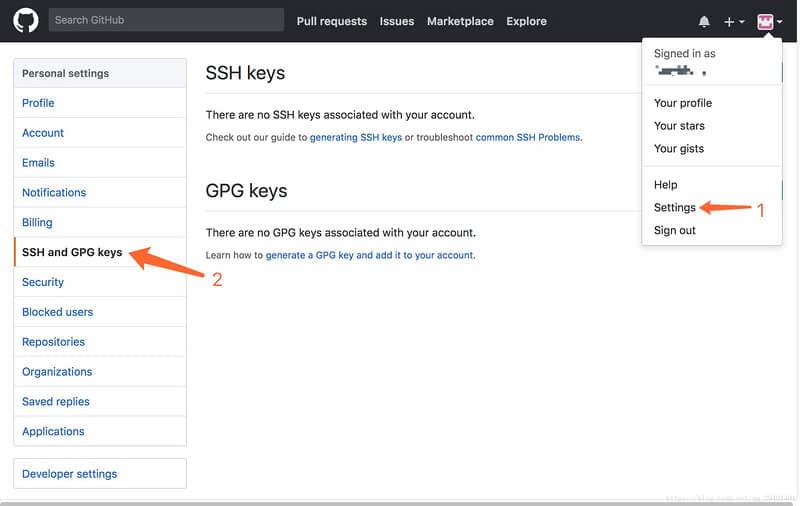Image resolution: width=800 pixels, height=506 pixels.
Task: Select Your gists in dropdown
Action: pos(679,149)
